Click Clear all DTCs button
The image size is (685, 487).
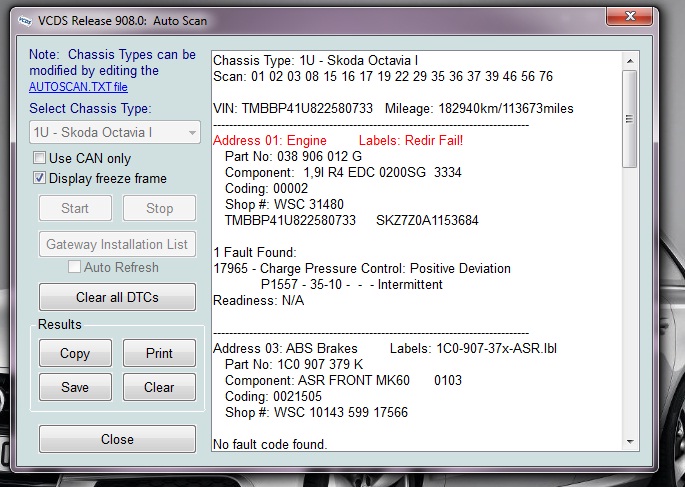pos(117,297)
